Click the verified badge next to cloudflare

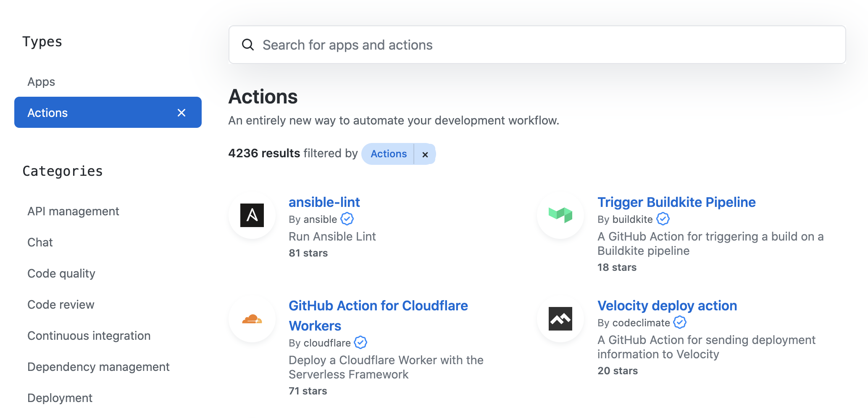(x=360, y=342)
